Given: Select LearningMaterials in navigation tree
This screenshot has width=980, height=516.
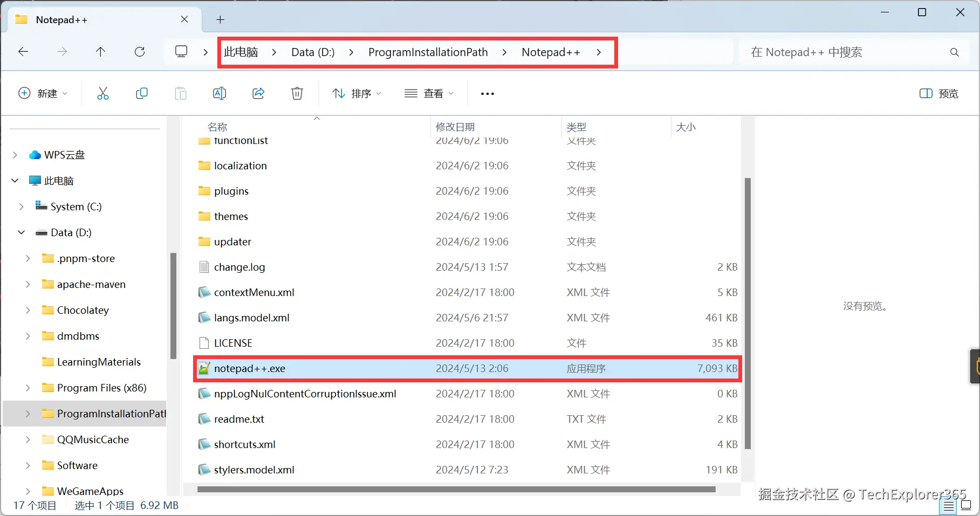Looking at the screenshot, I should click(x=99, y=362).
